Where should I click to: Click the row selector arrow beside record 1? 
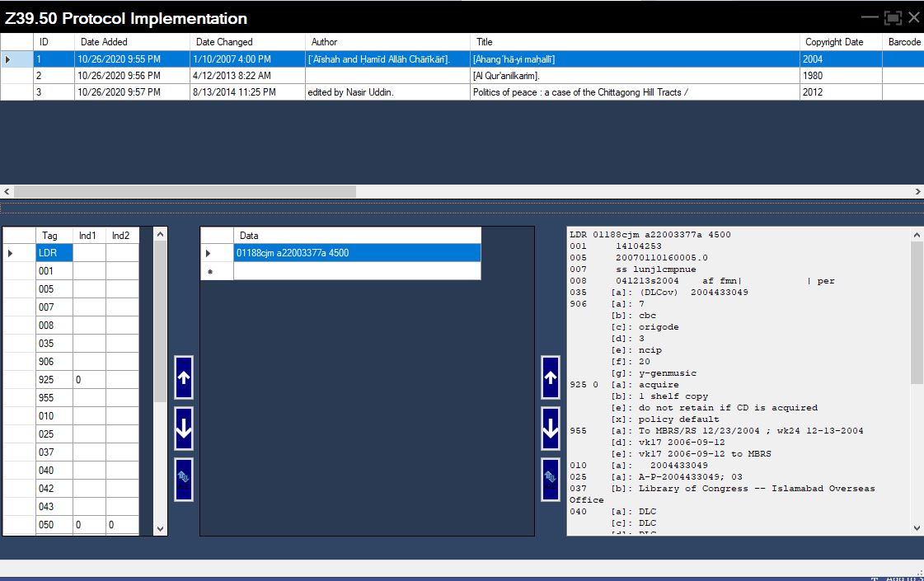tap(7, 59)
